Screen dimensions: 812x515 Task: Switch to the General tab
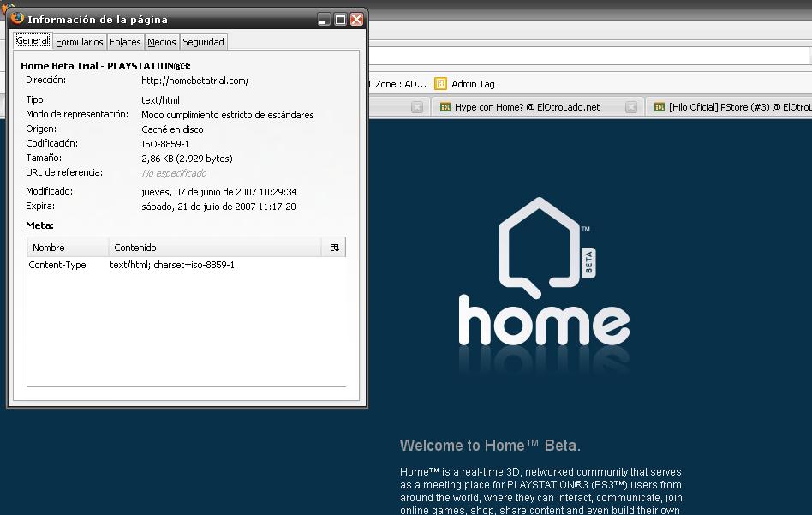[x=32, y=40]
